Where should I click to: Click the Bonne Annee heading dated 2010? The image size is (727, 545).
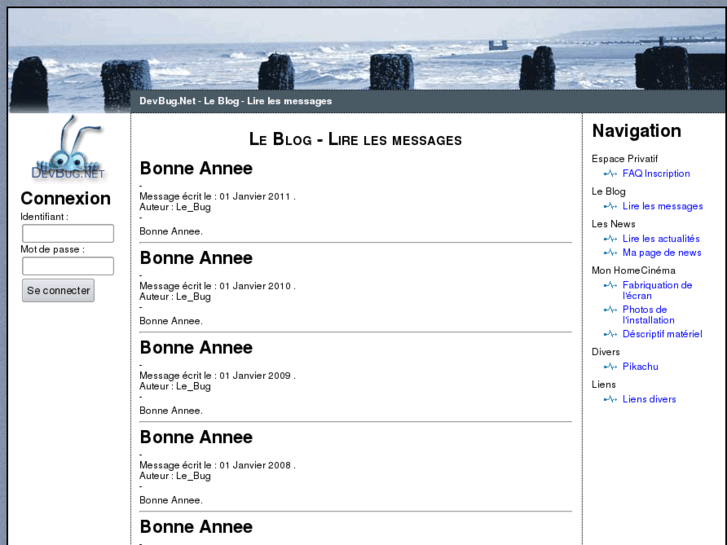click(196, 257)
